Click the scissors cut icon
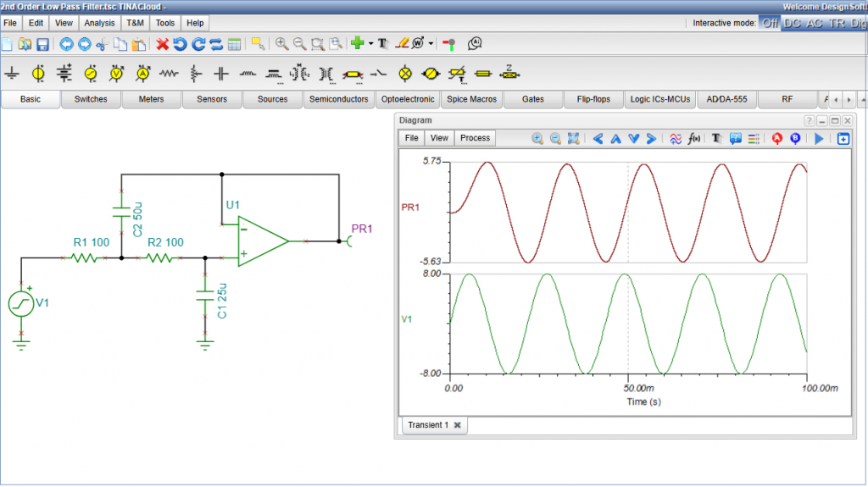The width and height of the screenshot is (868, 487). pos(103,44)
